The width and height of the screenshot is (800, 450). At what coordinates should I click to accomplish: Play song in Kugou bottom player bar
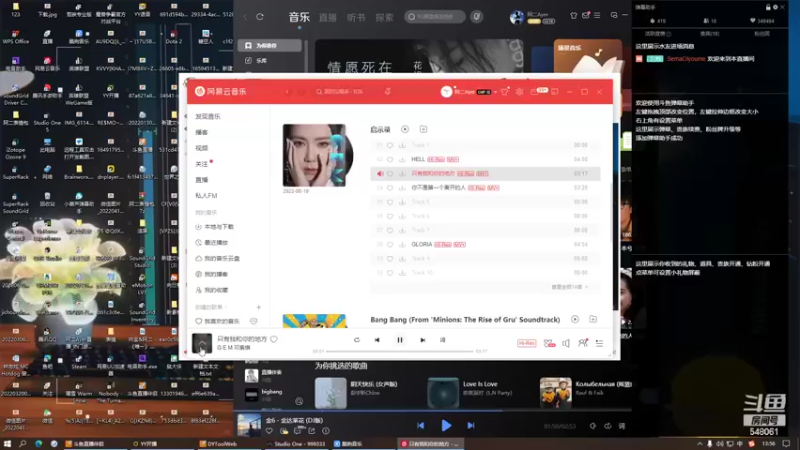tap(446, 425)
